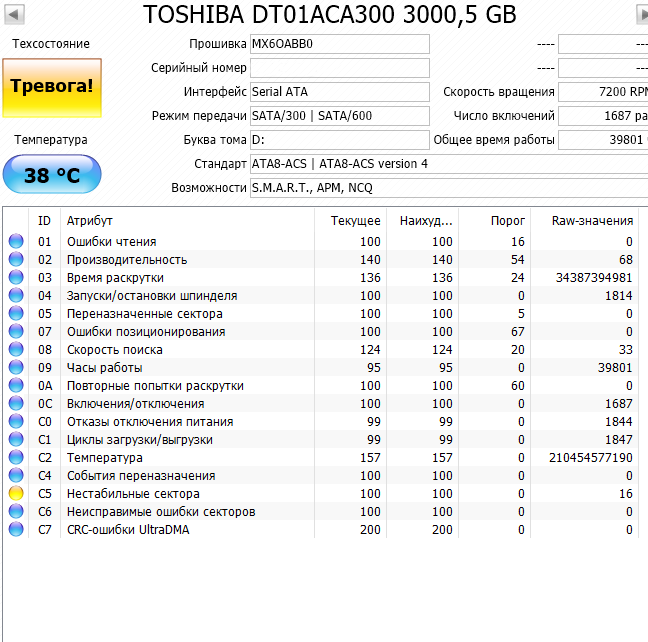648x642 pixels.
Task: Click the 38 °C temperature indicator
Action: (x=52, y=174)
